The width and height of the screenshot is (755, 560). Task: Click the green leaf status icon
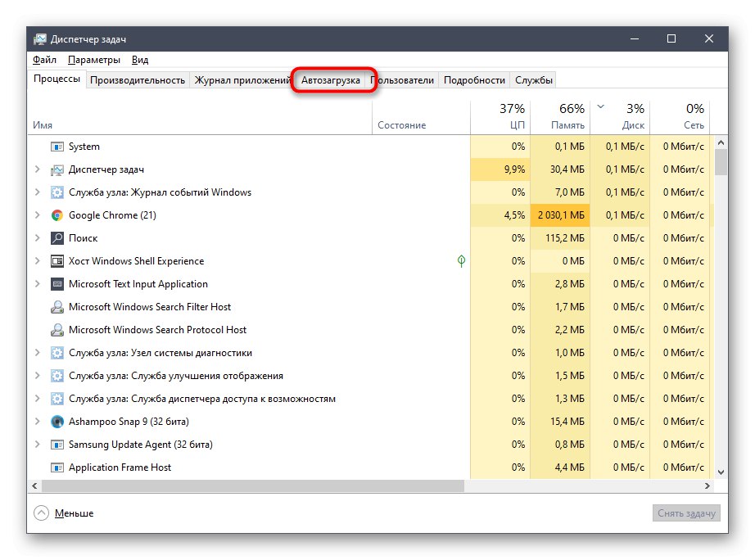pyautogui.click(x=462, y=261)
